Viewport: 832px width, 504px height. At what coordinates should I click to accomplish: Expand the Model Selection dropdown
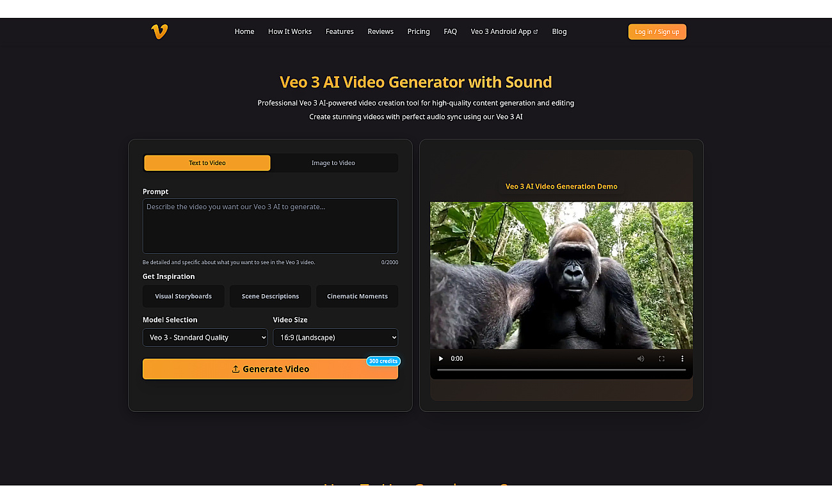[x=205, y=338]
